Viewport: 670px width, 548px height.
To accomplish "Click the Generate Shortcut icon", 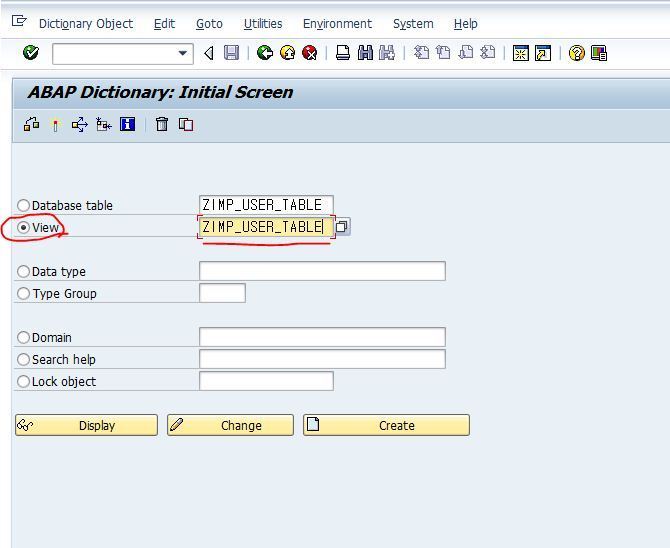I will point(543,53).
